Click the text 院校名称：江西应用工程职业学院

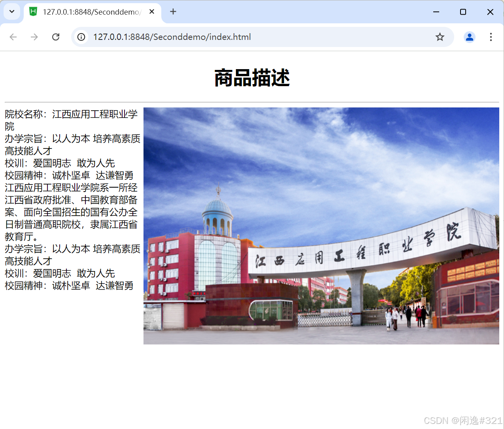click(x=71, y=120)
